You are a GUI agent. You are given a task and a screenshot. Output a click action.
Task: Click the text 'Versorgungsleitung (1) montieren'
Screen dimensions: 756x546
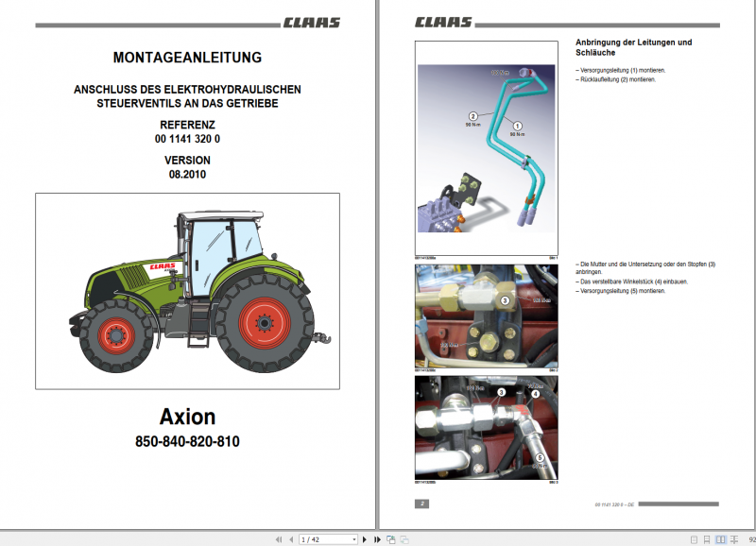coord(623,70)
